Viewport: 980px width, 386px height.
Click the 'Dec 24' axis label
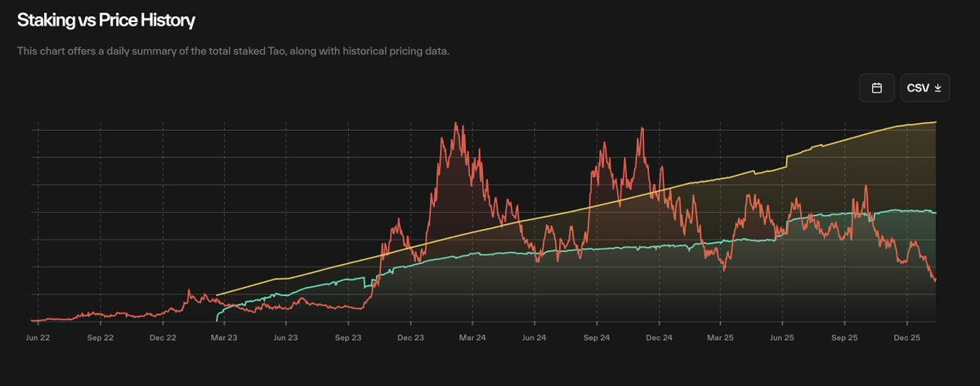pos(659,337)
